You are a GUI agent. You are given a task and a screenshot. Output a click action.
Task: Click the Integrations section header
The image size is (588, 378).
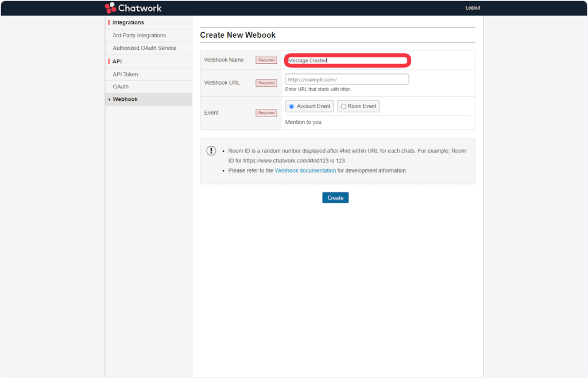tap(128, 22)
